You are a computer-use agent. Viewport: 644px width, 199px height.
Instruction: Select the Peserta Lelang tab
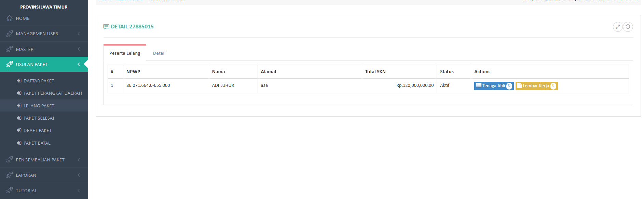click(x=125, y=53)
